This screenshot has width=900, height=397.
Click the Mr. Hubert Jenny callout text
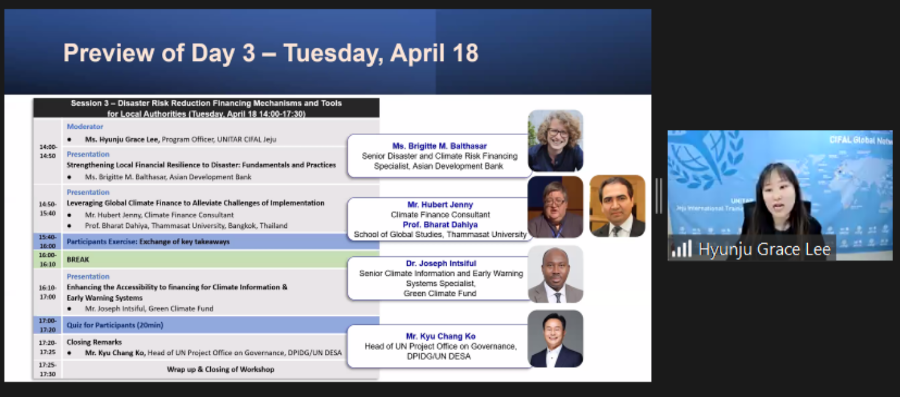440,205
